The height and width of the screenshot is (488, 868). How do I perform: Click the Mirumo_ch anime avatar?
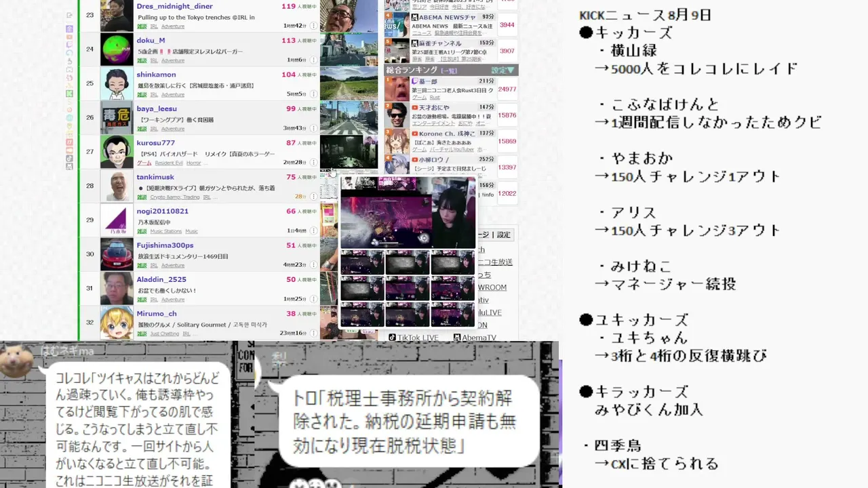tap(117, 323)
